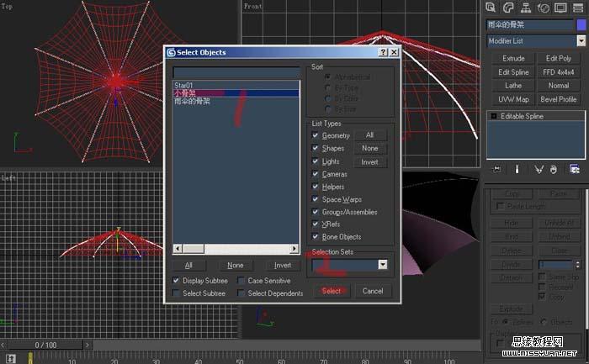Enable Select Subtree checkbox

click(x=176, y=293)
